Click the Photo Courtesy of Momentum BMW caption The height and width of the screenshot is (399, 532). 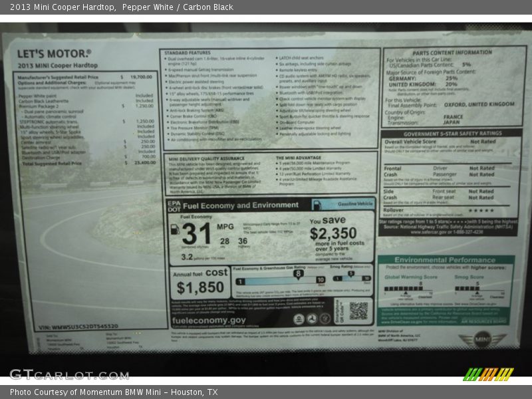point(114,392)
